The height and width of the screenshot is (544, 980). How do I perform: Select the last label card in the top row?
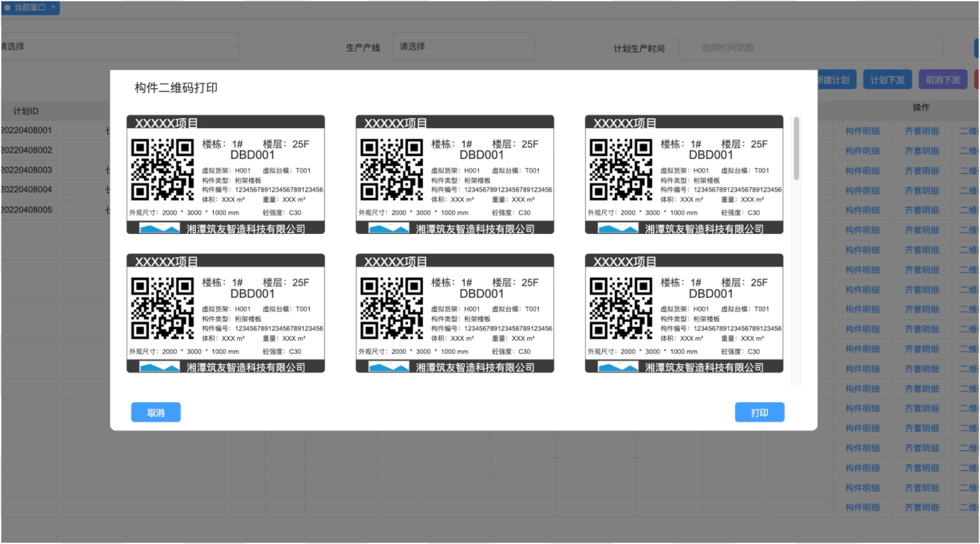[x=684, y=175]
